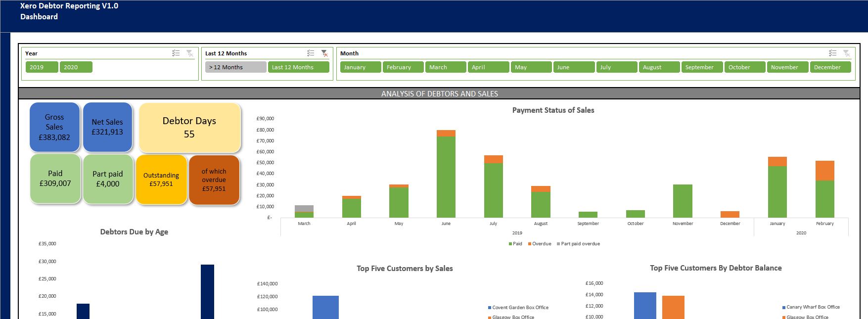Click the green Paid legend swatch
The height and width of the screenshot is (319, 868).
(x=510, y=244)
